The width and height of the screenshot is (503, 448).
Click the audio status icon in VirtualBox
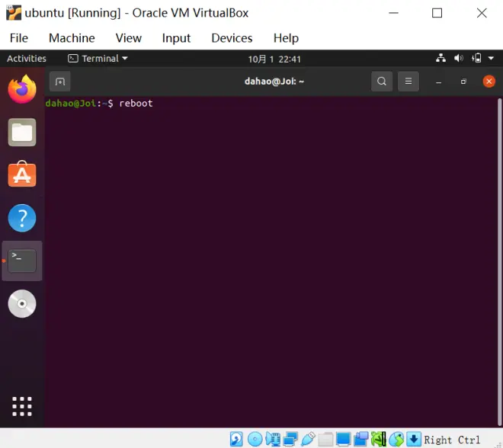(273, 439)
